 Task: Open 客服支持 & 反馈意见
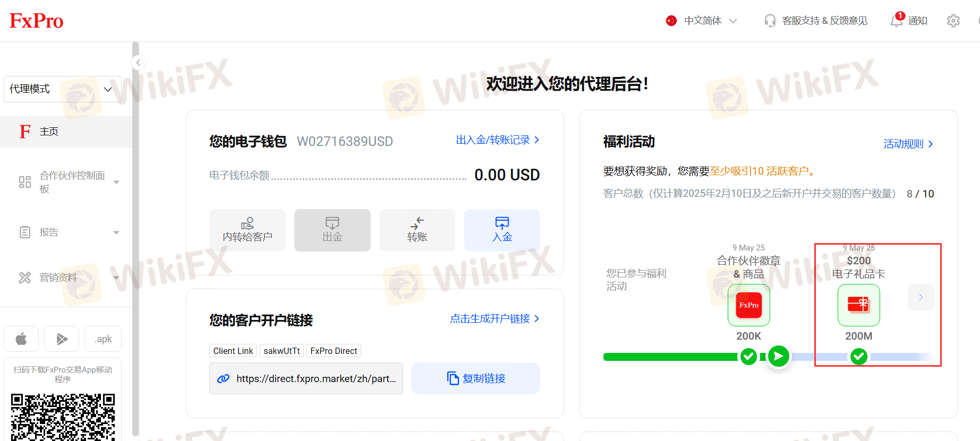824,21
